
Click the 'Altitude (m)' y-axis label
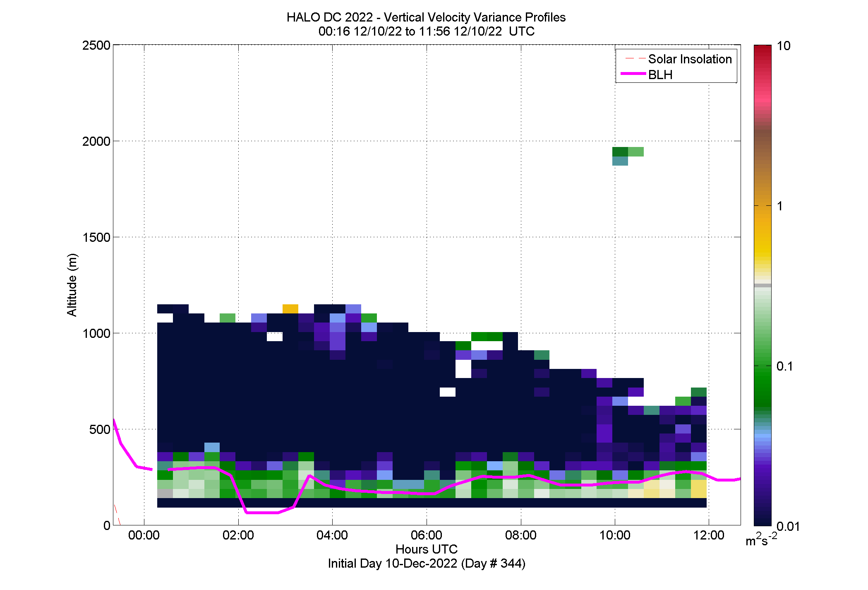pyautogui.click(x=72, y=285)
